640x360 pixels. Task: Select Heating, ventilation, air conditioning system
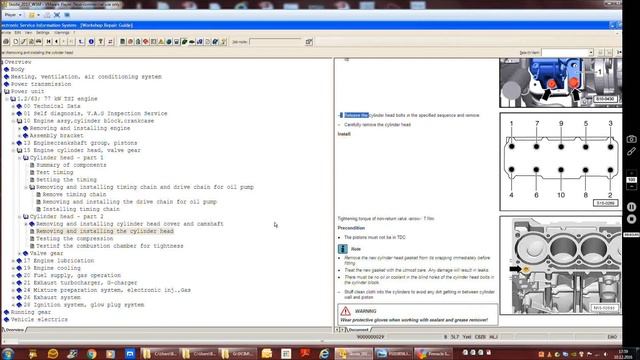[86, 77]
